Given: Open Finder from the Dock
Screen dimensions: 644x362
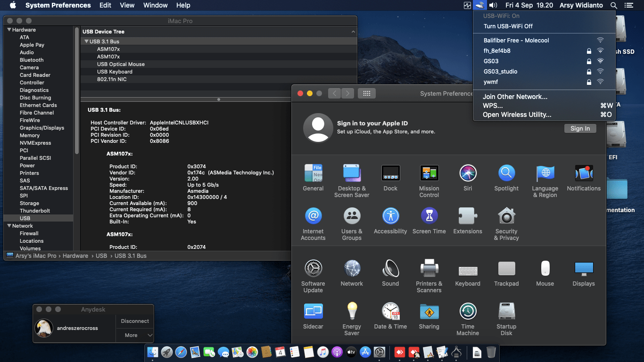Looking at the screenshot, I should tap(153, 352).
